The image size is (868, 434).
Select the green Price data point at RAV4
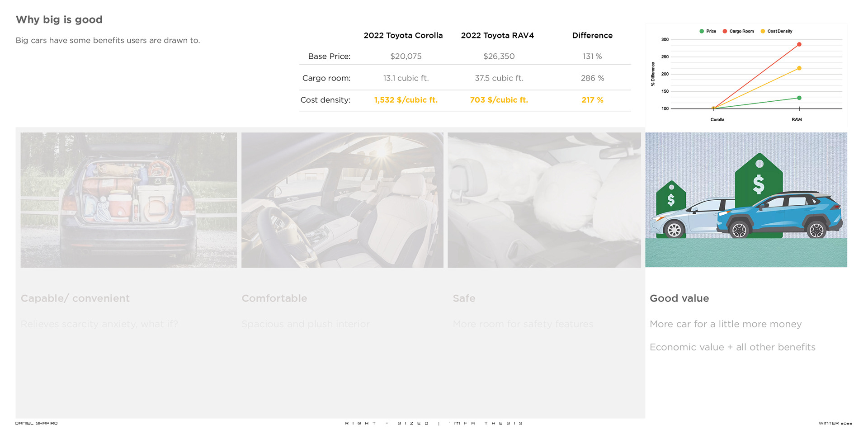(x=799, y=98)
